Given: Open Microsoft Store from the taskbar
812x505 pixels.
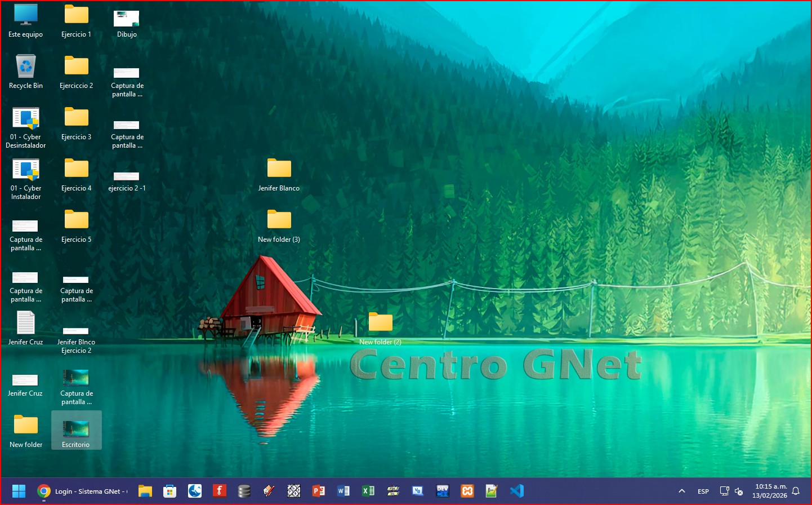Looking at the screenshot, I should point(169,491).
